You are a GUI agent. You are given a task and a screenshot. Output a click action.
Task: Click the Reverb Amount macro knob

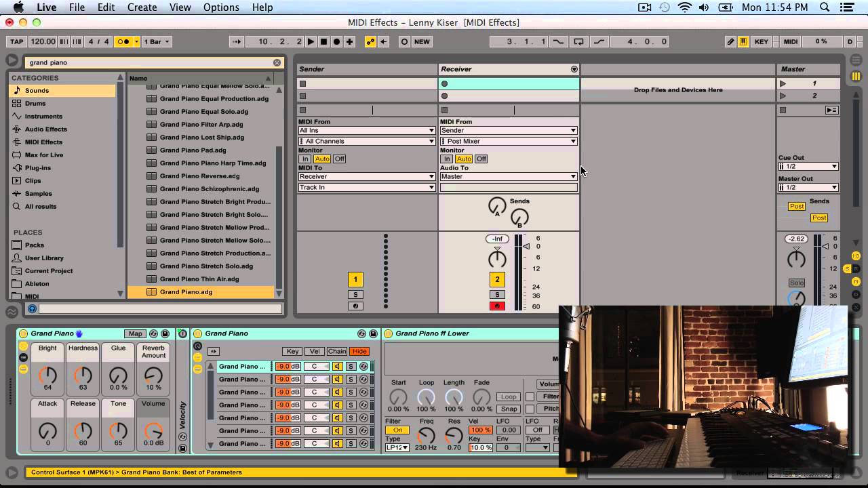pos(153,375)
